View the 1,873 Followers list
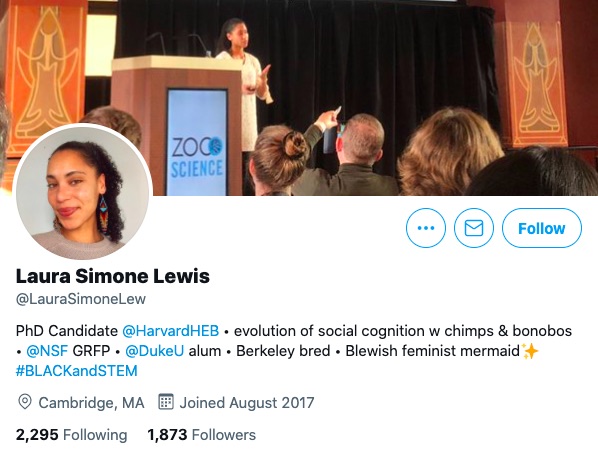 (201, 435)
